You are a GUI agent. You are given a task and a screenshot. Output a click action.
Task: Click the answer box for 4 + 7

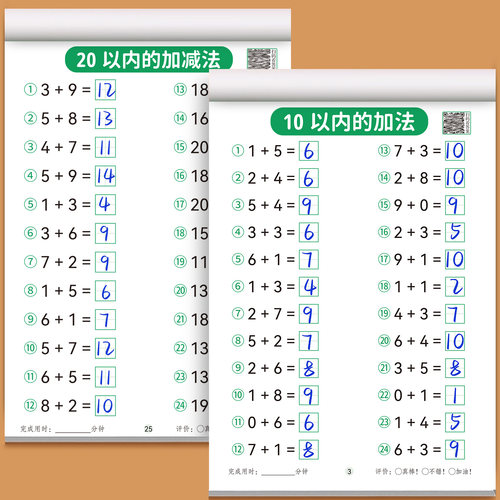click(105, 147)
